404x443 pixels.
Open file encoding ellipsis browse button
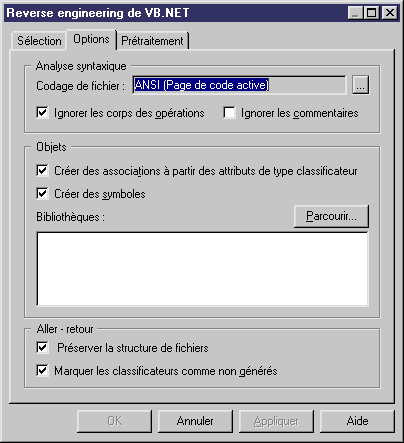point(360,85)
